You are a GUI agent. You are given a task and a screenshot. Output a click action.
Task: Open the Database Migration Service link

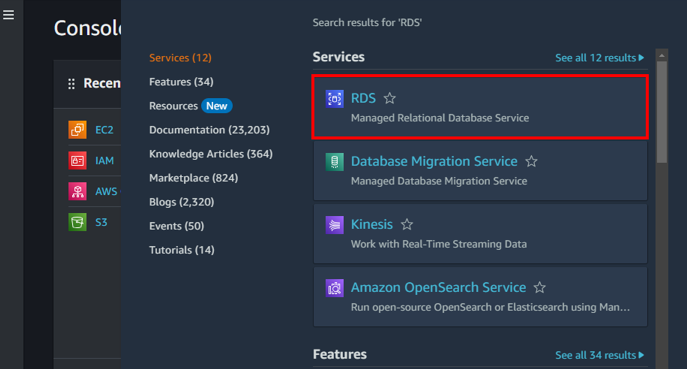(x=434, y=161)
